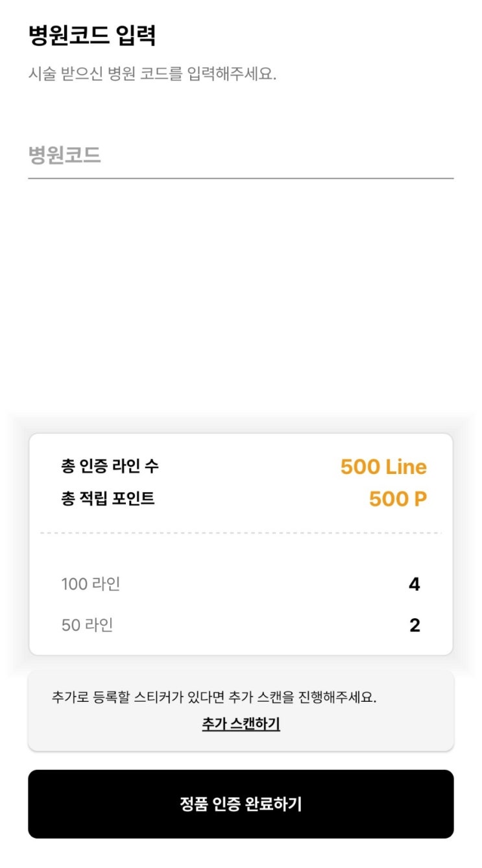The width and height of the screenshot is (482, 868).
Task: Click the 총 인증 라인 수 label
Action: click(x=110, y=465)
